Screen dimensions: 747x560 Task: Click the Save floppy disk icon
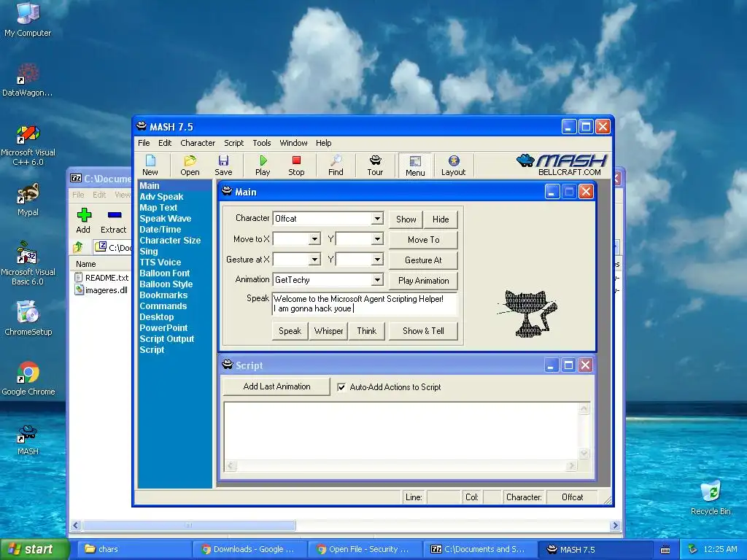(223, 166)
